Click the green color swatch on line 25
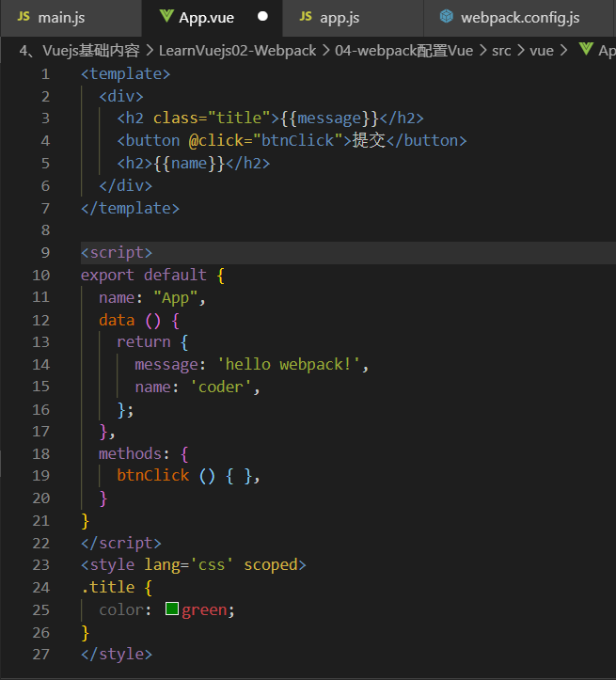616x680 pixels. (x=172, y=609)
